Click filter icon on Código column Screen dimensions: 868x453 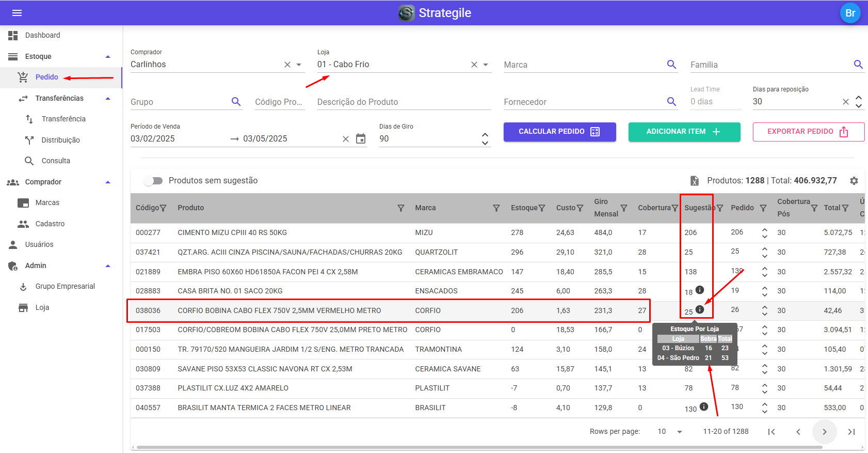[163, 208]
